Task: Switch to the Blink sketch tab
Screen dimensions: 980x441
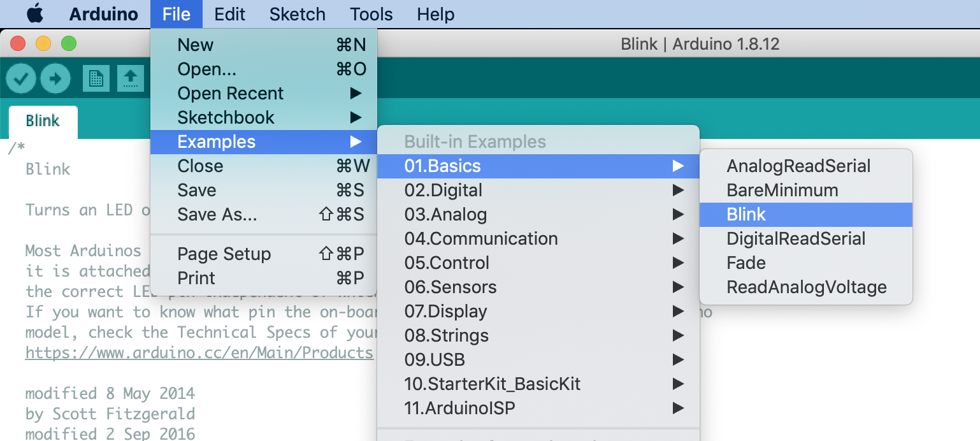Action: pyautogui.click(x=43, y=121)
